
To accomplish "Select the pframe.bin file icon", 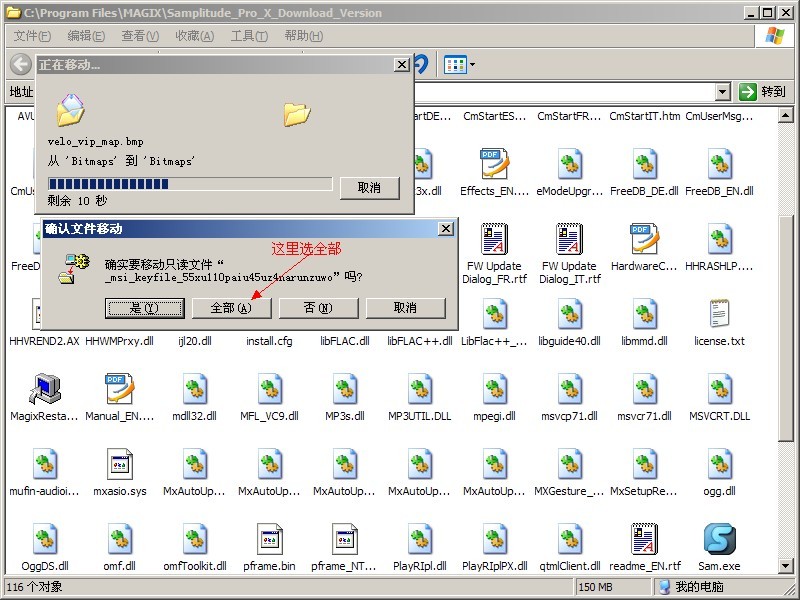I will point(269,539).
